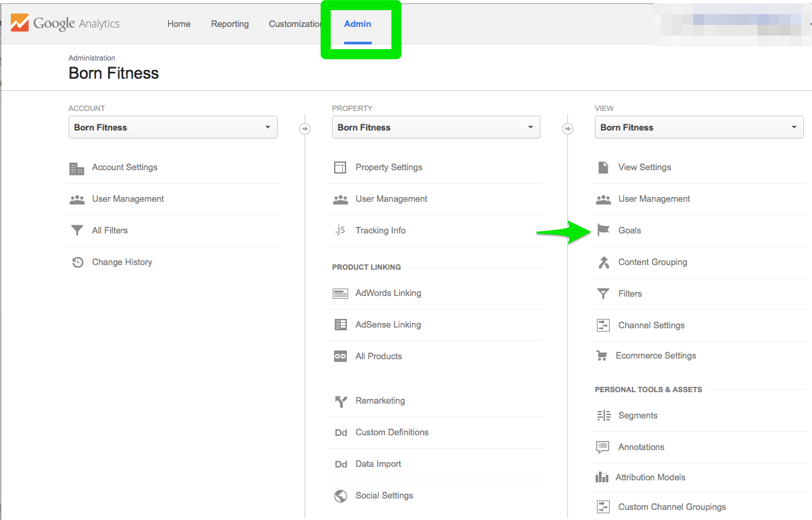The image size is (812, 520).
Task: Click the Content Grouping icon
Action: point(604,262)
